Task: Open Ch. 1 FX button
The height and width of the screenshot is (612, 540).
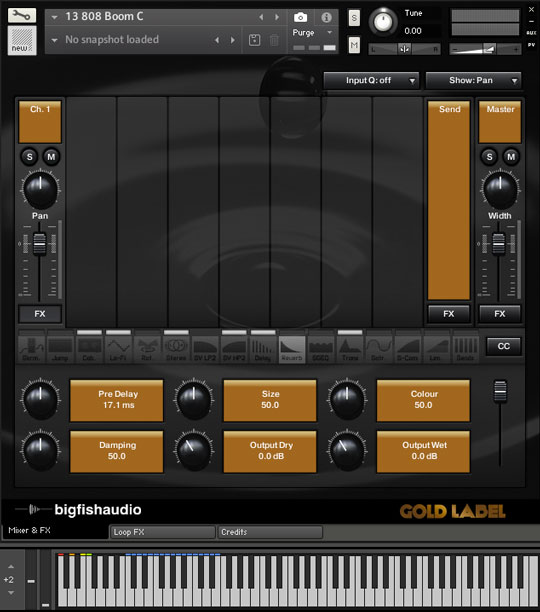Action: pos(40,314)
